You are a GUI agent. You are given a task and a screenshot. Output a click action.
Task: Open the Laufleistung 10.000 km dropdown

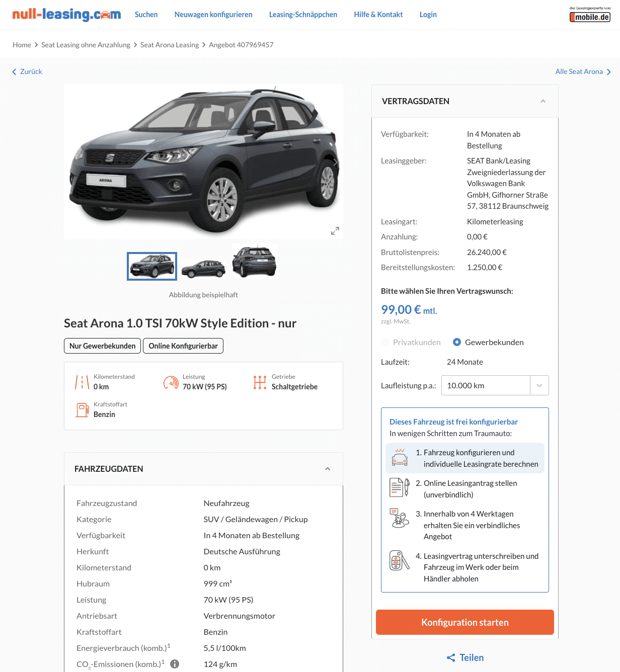click(495, 385)
